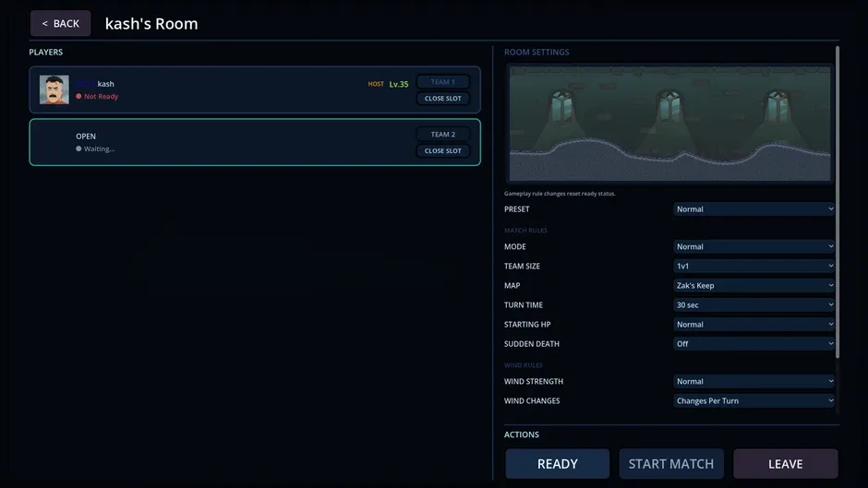Click kash's player avatar
The width and height of the screenshot is (868, 488).
[54, 89]
